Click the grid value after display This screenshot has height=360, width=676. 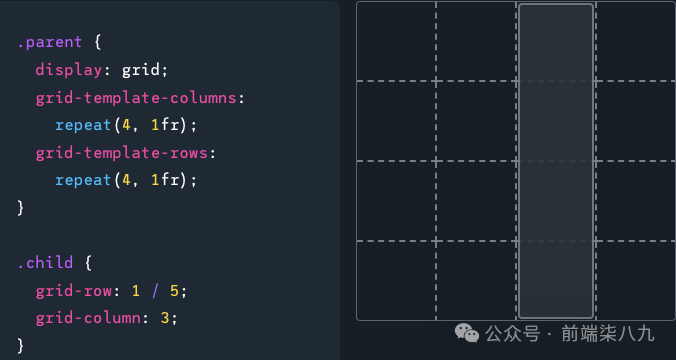[141, 70]
